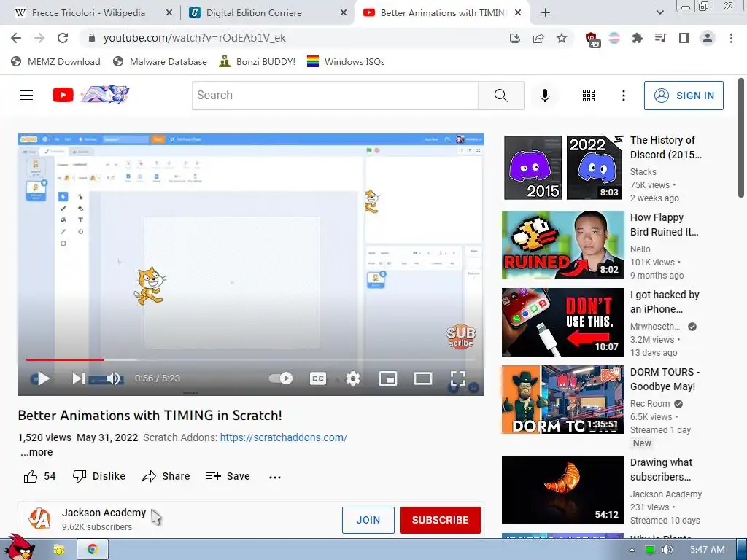Reload the YouTube page

(63, 38)
